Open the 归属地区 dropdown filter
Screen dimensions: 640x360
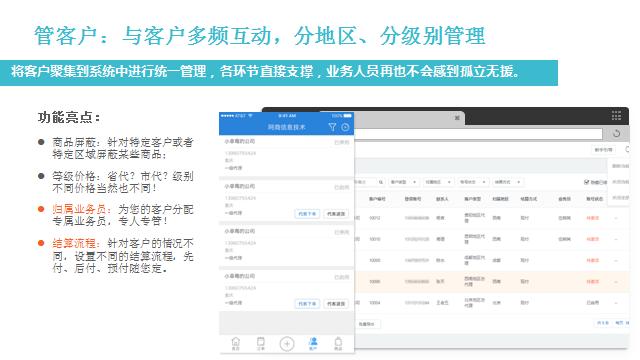[x=438, y=182]
